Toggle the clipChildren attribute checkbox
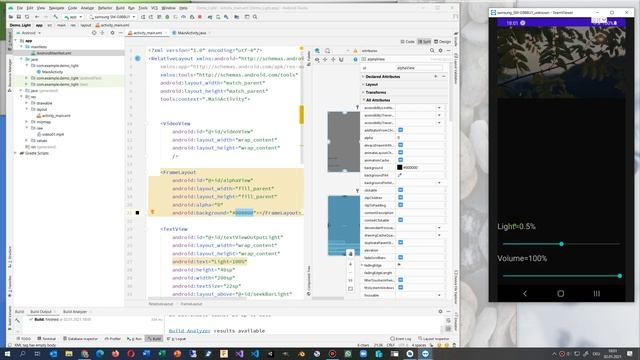The image size is (640, 360). [x=400, y=198]
